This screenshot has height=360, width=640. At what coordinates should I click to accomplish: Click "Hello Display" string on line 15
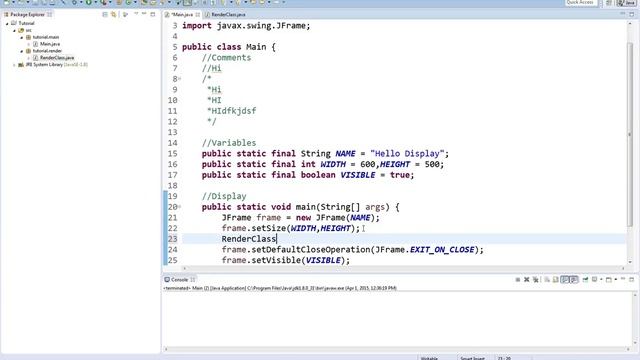click(407, 154)
